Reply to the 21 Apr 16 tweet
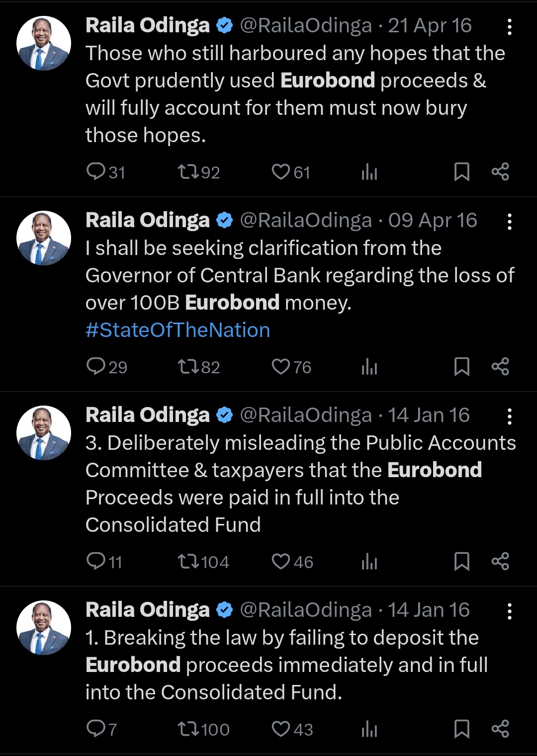This screenshot has height=756, width=537. [95, 172]
